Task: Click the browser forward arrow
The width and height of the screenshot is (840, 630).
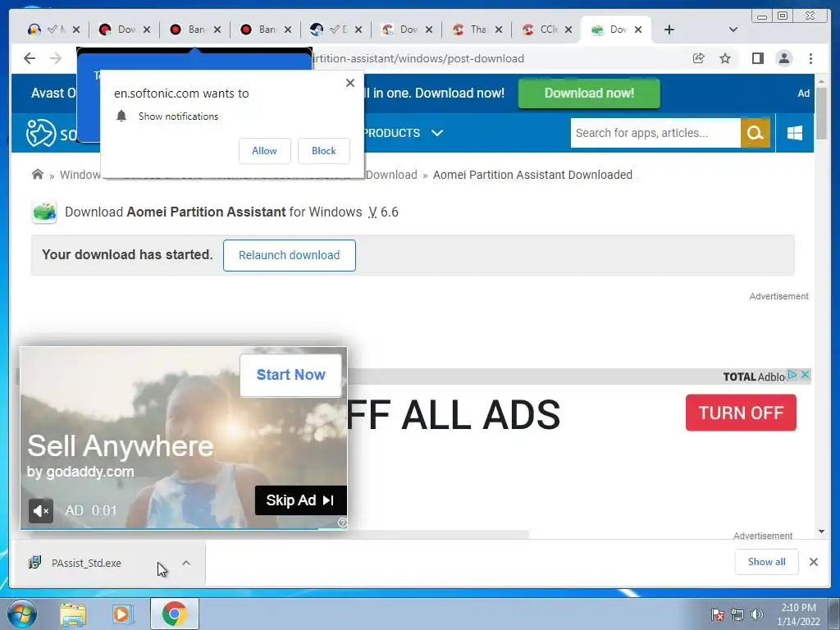Action: (x=56, y=58)
